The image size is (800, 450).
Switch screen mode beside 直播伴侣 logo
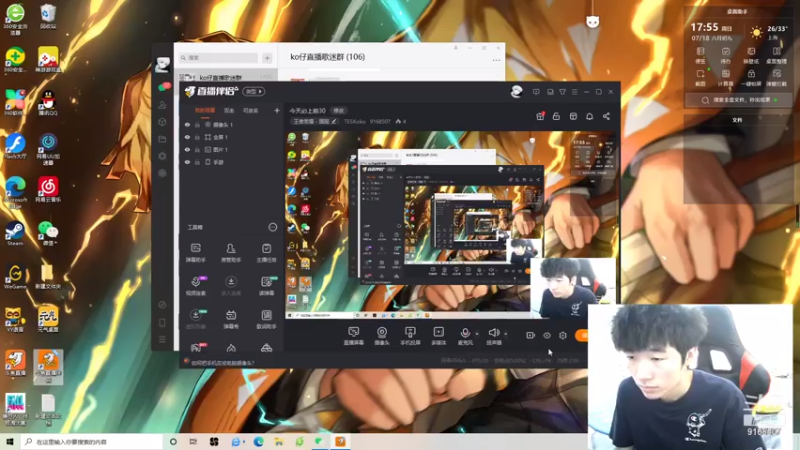point(254,91)
